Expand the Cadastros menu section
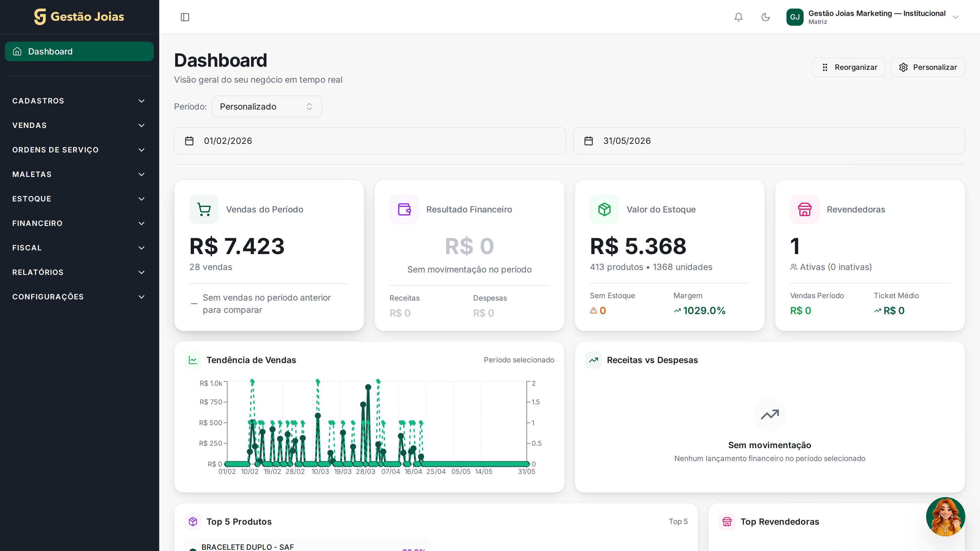980x551 pixels. pyautogui.click(x=79, y=101)
